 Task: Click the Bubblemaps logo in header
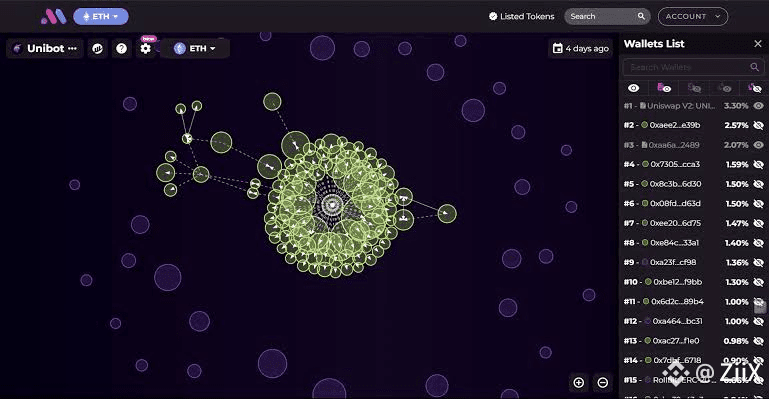pos(53,17)
